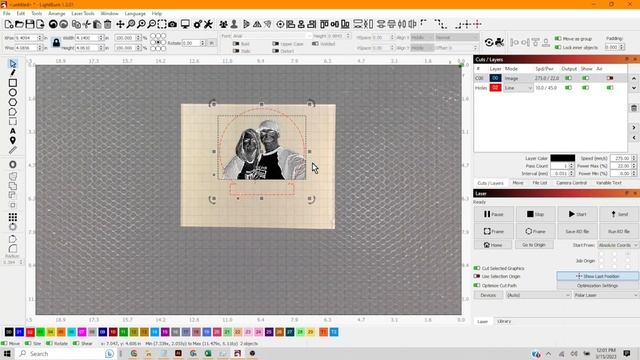The image size is (640, 360).
Task: Select the Rectangle tool
Action: coord(13,82)
